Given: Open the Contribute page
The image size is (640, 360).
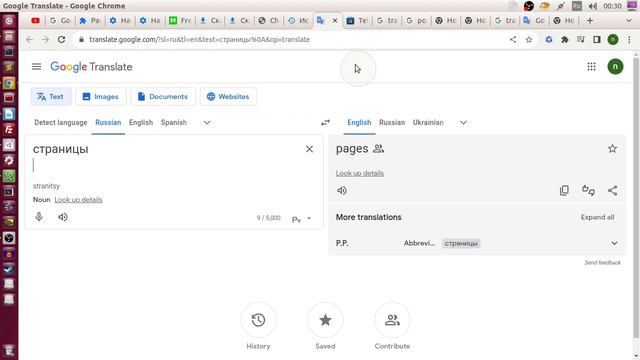Looking at the screenshot, I should click(392, 320).
